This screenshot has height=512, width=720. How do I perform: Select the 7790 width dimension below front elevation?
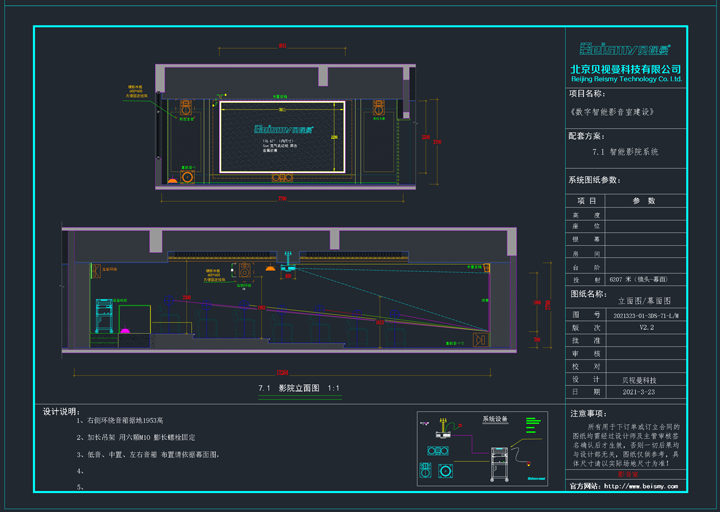[x=282, y=198]
